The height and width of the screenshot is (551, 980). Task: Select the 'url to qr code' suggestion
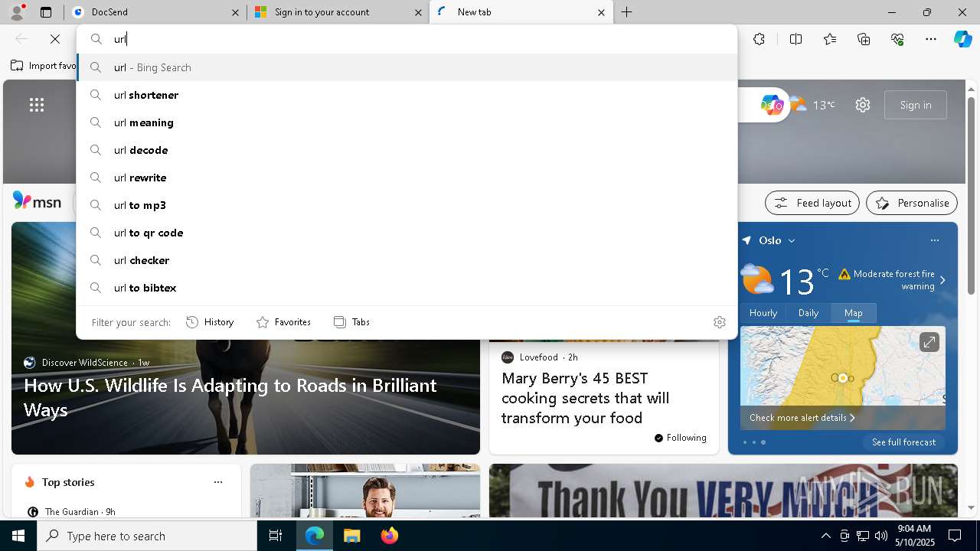(407, 233)
